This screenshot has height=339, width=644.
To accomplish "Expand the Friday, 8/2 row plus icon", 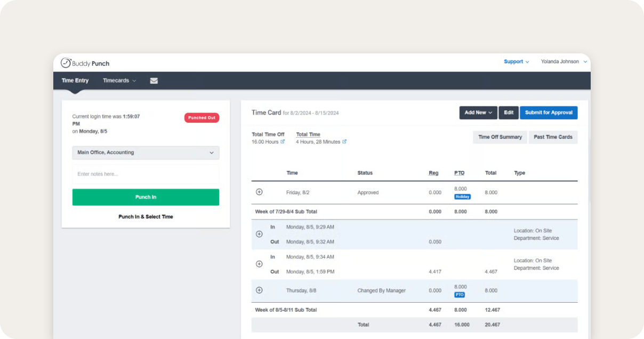I will coord(259,192).
